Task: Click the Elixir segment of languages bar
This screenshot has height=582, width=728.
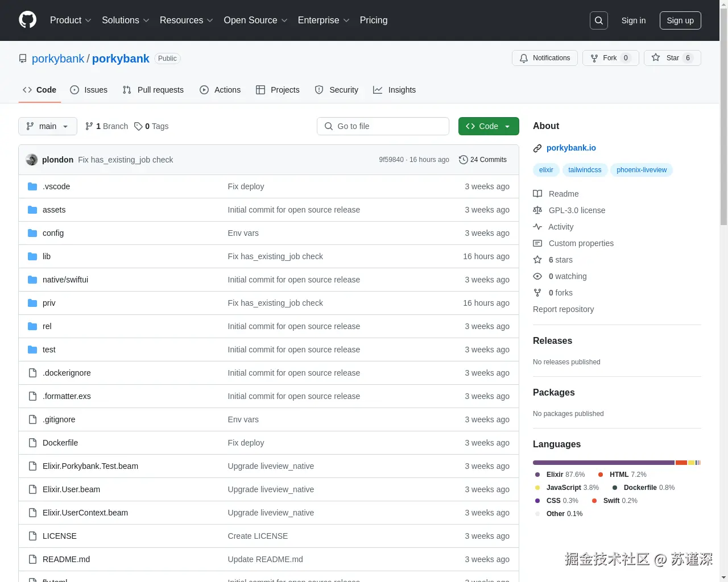Action: pyautogui.click(x=603, y=463)
